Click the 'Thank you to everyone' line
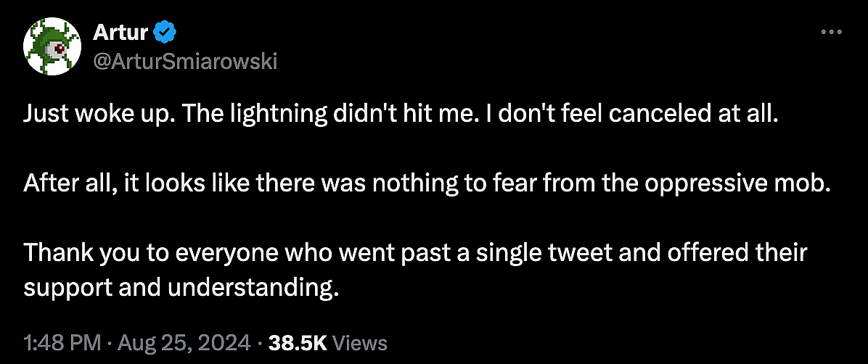Image resolution: width=868 pixels, height=364 pixels. [x=415, y=255]
